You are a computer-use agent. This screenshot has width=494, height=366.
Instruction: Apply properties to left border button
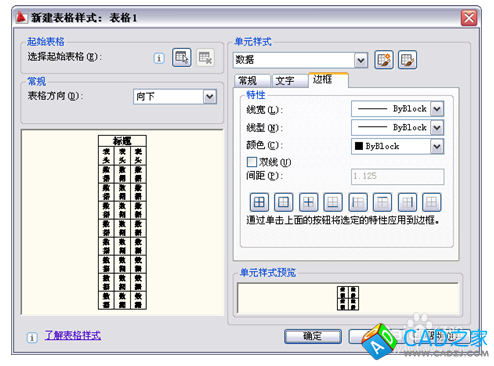pyautogui.click(x=358, y=202)
